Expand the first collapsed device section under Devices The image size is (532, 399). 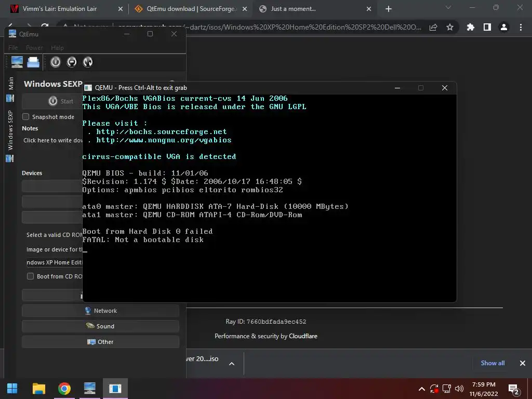pyautogui.click(x=52, y=187)
